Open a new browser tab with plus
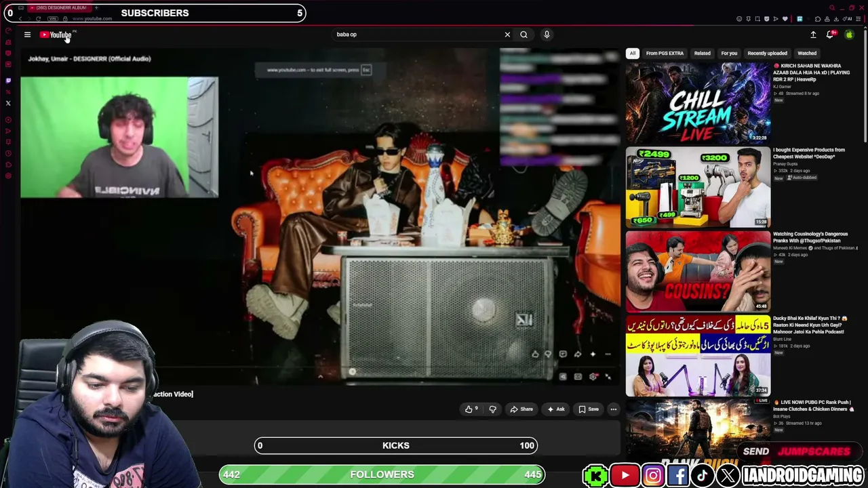This screenshot has height=488, width=868. click(96, 7)
